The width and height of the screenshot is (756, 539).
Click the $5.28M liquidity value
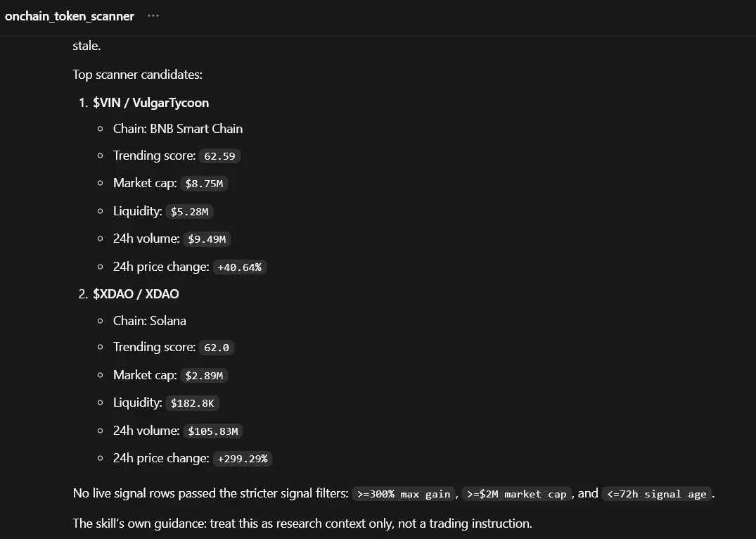tap(189, 211)
